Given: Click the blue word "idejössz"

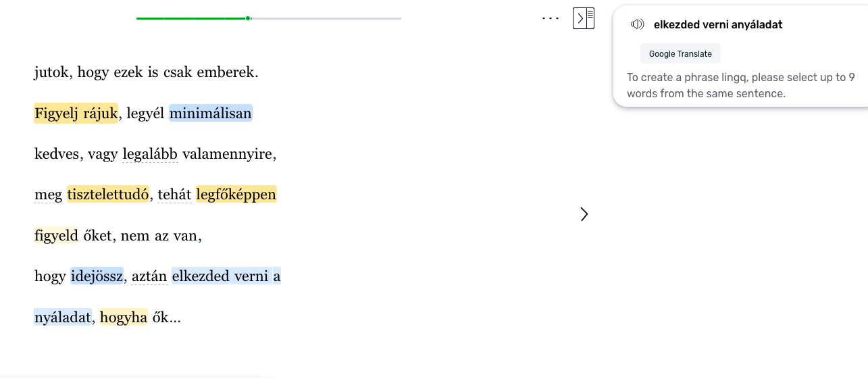Looking at the screenshot, I should [97, 276].
